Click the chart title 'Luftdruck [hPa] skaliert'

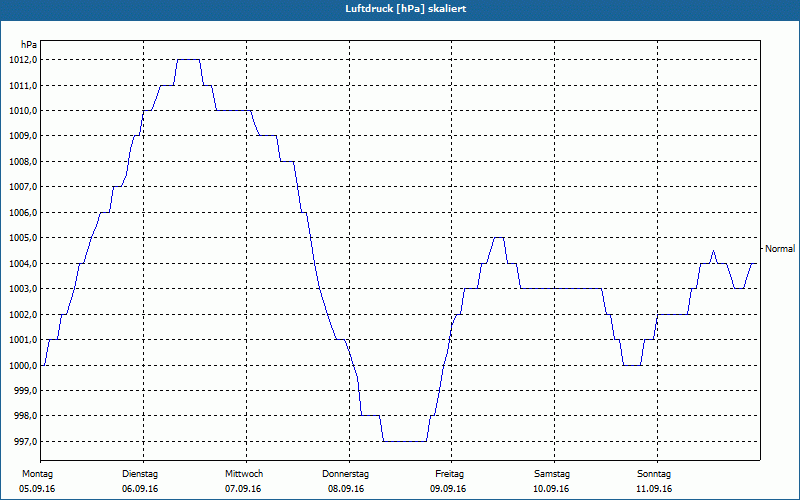click(x=406, y=9)
